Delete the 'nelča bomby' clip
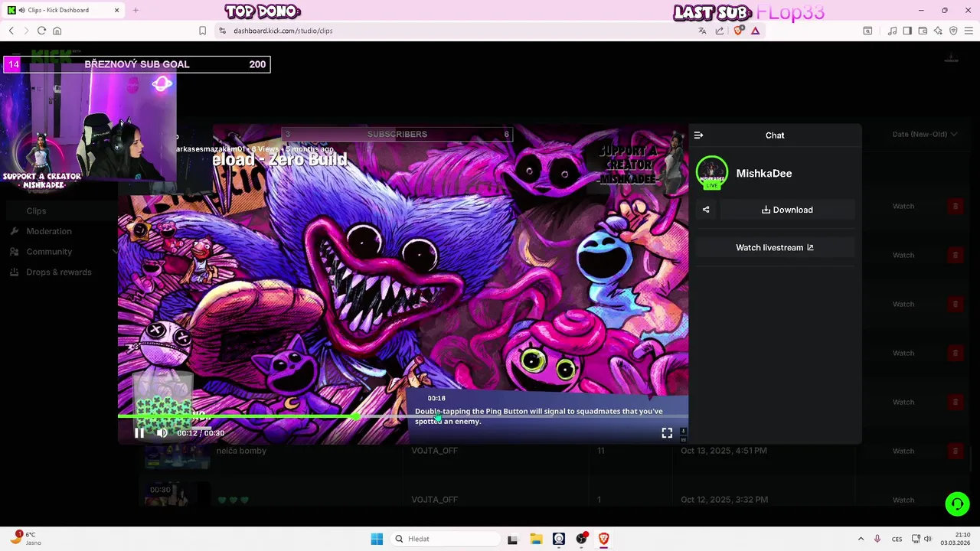 click(955, 451)
